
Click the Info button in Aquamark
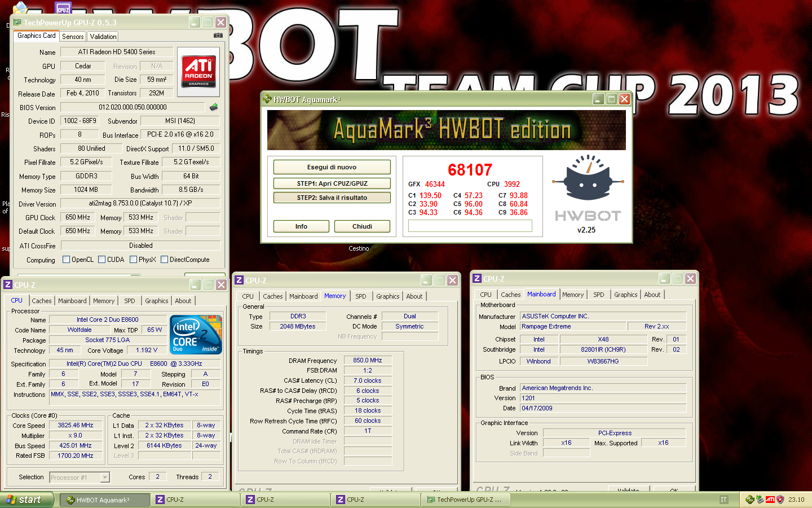click(x=301, y=226)
